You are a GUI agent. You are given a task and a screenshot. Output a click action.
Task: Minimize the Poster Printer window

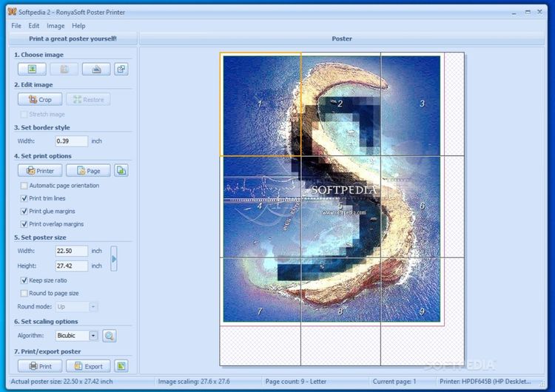pos(514,13)
